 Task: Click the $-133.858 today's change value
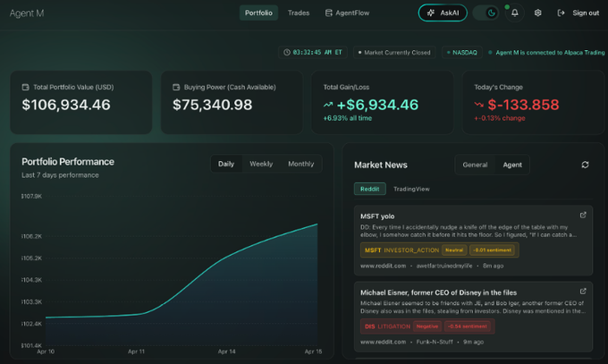(523, 105)
